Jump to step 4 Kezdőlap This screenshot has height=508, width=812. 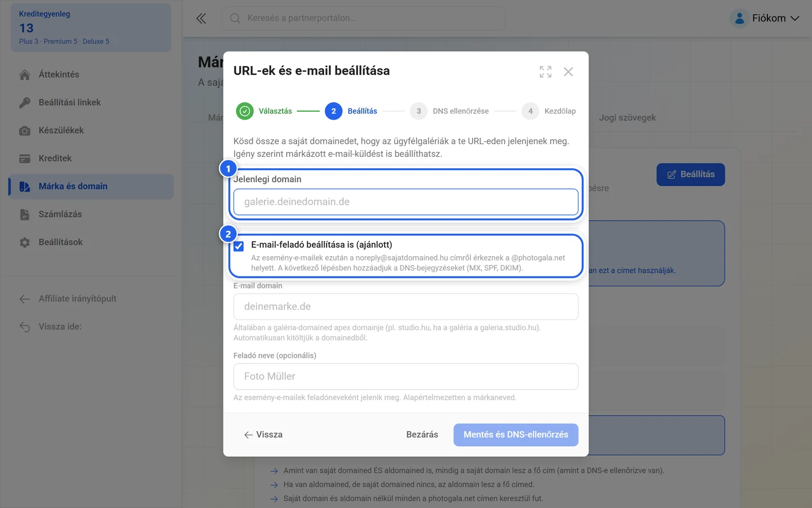coord(549,111)
